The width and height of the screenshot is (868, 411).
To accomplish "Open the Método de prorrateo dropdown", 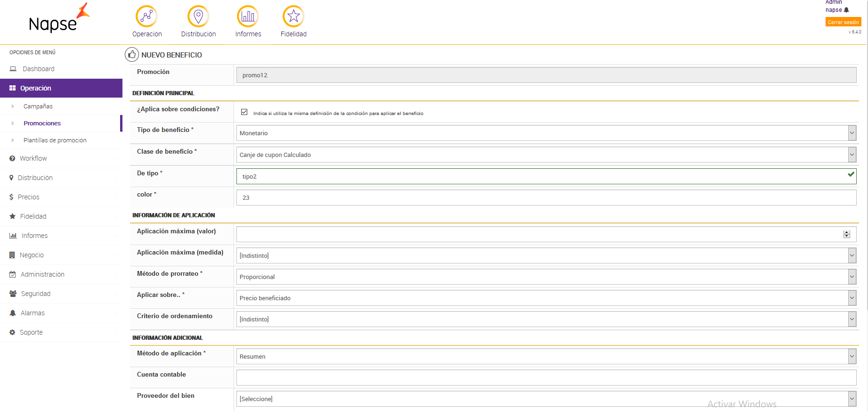I will coord(545,277).
